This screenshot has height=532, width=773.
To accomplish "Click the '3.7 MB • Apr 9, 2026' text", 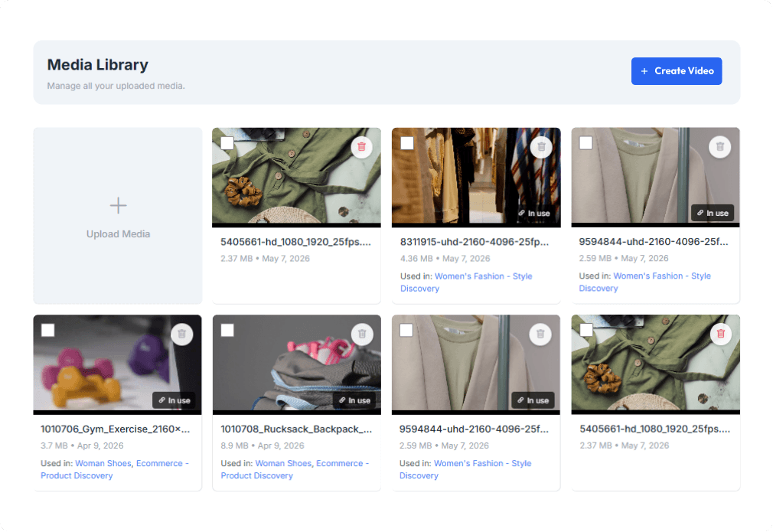I will (x=82, y=446).
